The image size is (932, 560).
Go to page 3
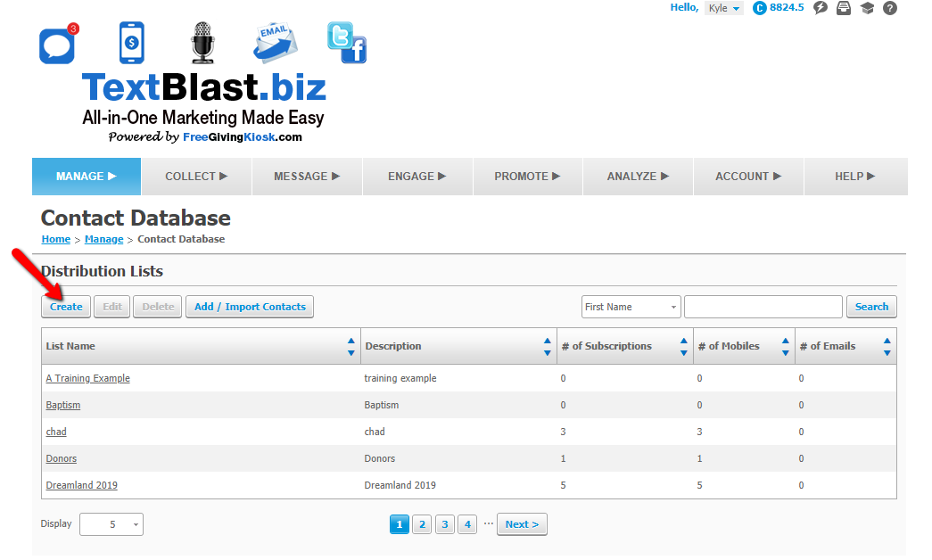pyautogui.click(x=445, y=524)
